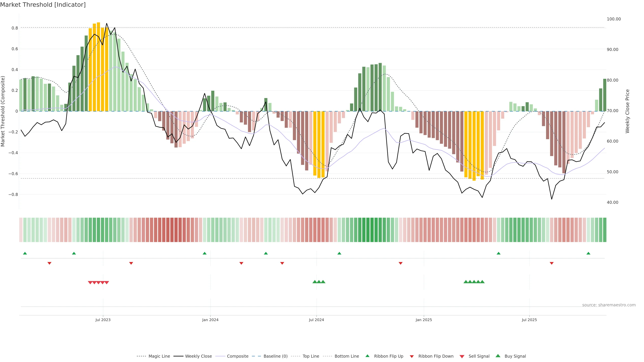Click the source: sharemaestro.com text
This screenshot has height=362, width=644.
(609, 305)
